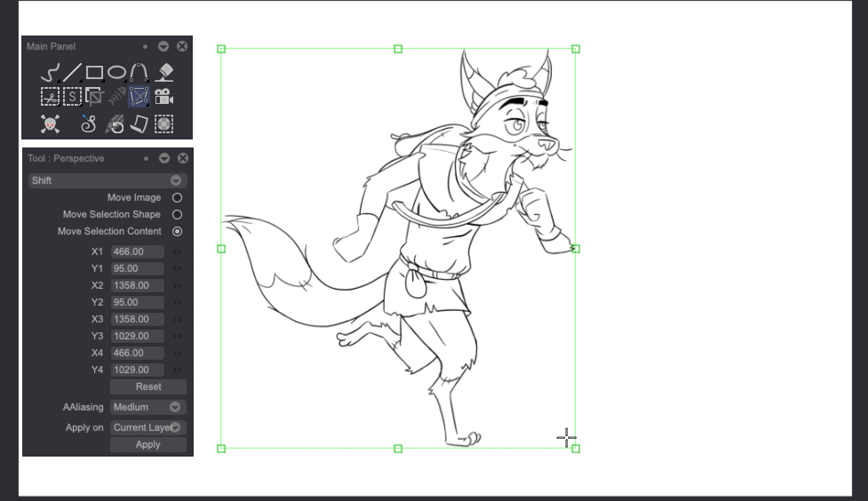Select Move Selection Shape mode

177,215
